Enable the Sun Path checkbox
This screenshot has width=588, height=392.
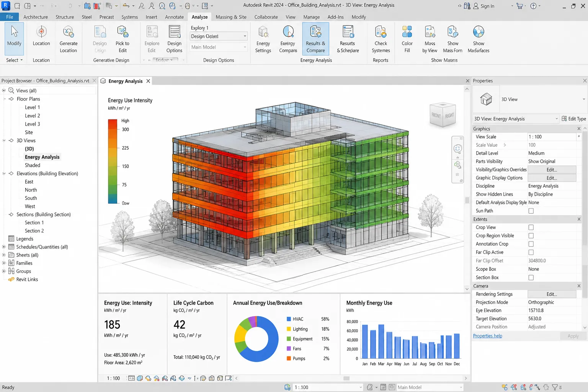(x=531, y=211)
